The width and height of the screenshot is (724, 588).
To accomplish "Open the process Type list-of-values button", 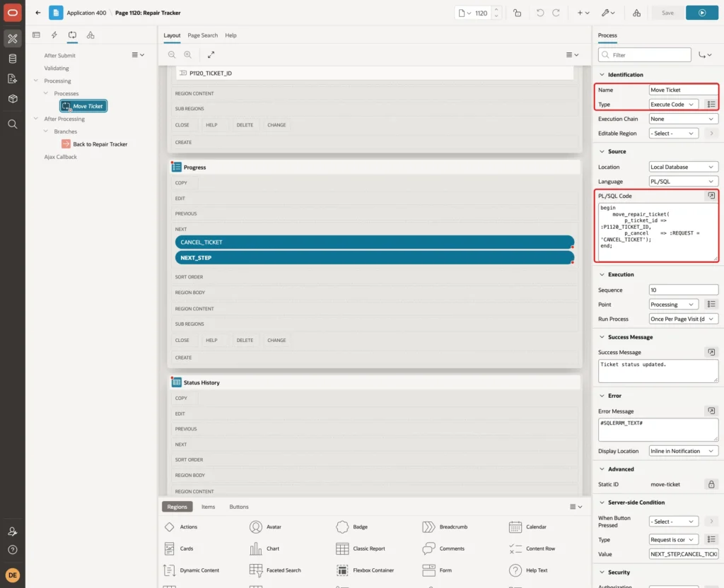I will (711, 105).
